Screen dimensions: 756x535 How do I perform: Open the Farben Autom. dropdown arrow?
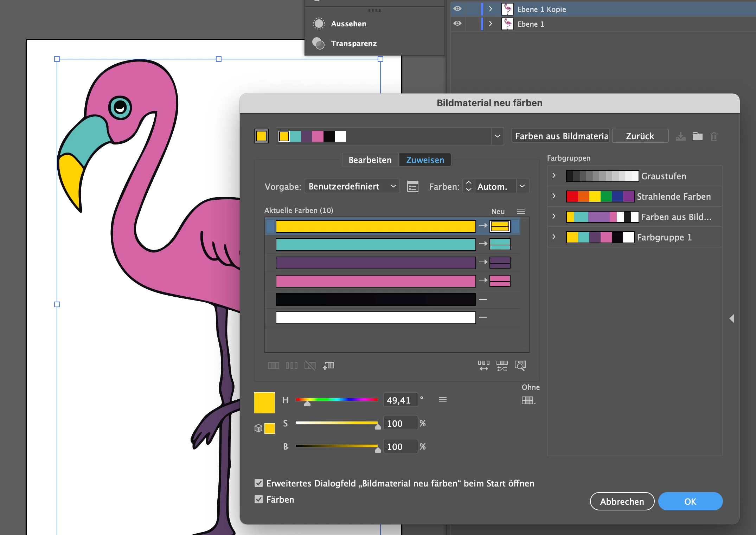[x=522, y=186]
